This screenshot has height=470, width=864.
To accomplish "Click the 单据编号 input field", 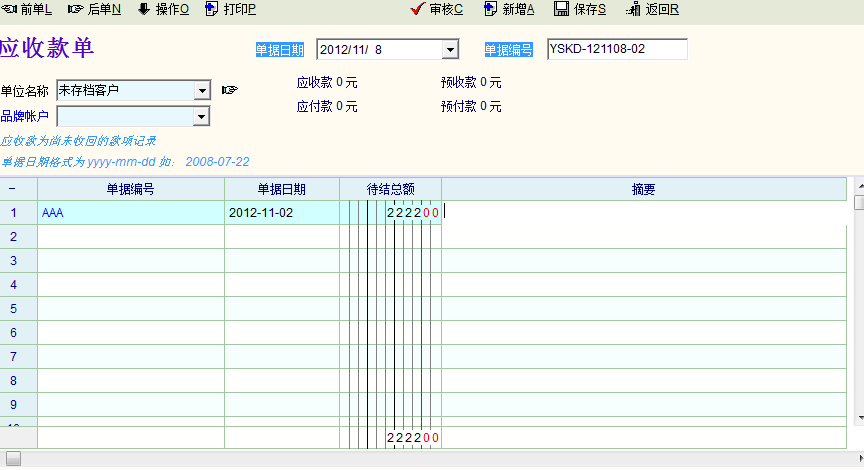I will (x=617, y=49).
